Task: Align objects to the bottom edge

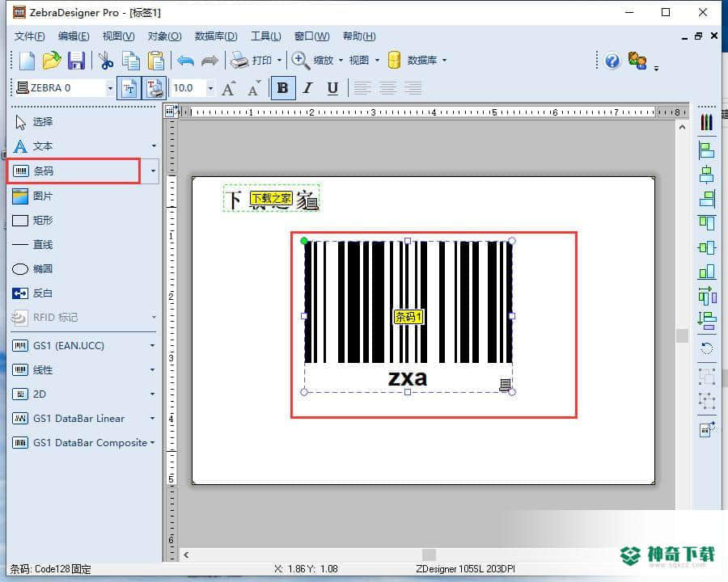Action: tap(707, 272)
